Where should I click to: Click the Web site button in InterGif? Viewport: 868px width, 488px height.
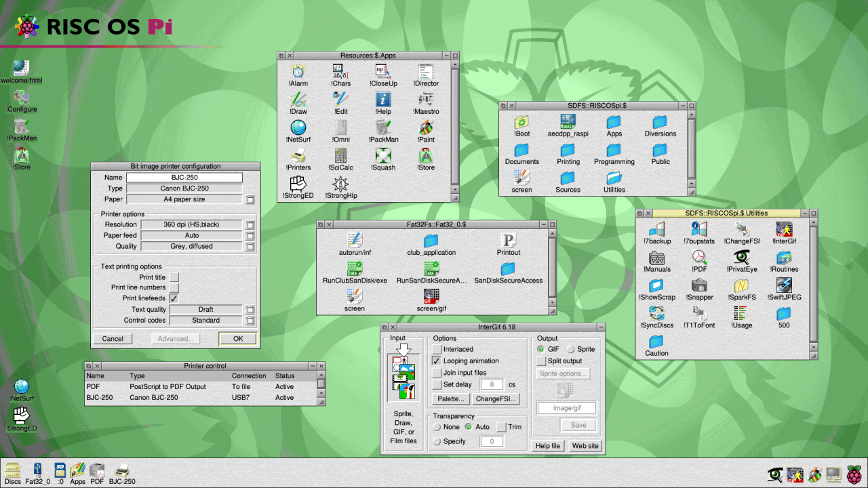click(585, 445)
